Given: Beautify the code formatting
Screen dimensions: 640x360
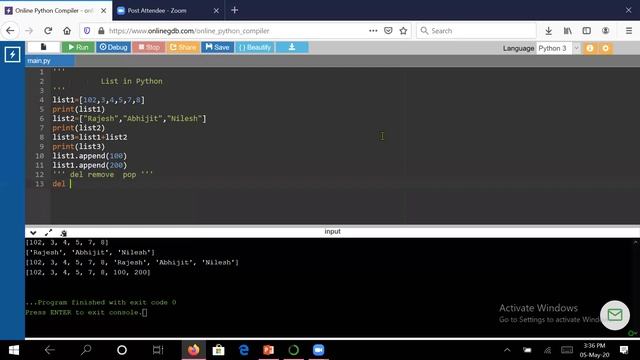Looking at the screenshot, I should tap(255, 47).
